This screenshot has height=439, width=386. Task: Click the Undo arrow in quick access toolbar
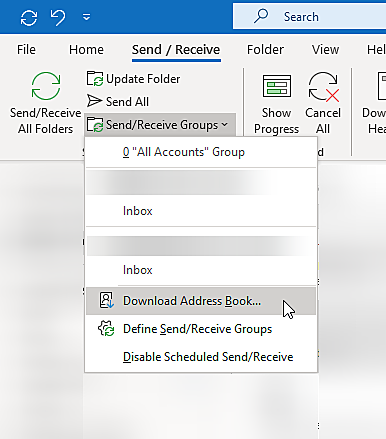click(58, 17)
